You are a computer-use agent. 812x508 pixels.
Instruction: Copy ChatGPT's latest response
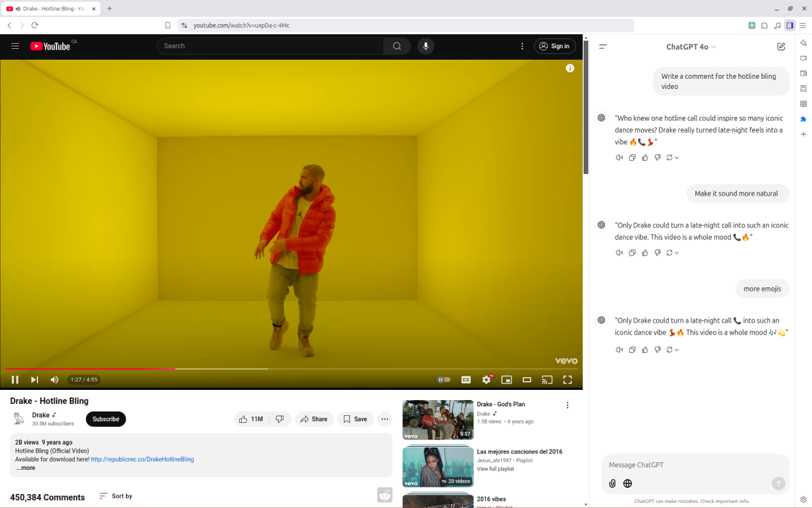(632, 349)
